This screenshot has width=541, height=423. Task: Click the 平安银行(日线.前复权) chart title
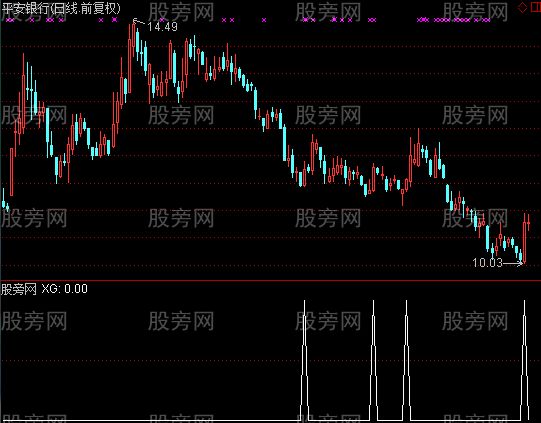61,9
